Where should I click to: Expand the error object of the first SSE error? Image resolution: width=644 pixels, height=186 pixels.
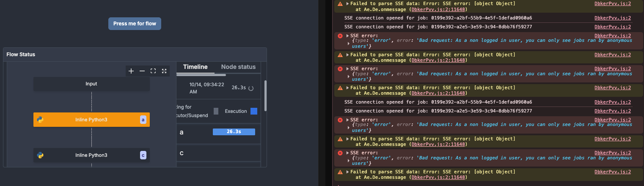pyautogui.click(x=349, y=43)
